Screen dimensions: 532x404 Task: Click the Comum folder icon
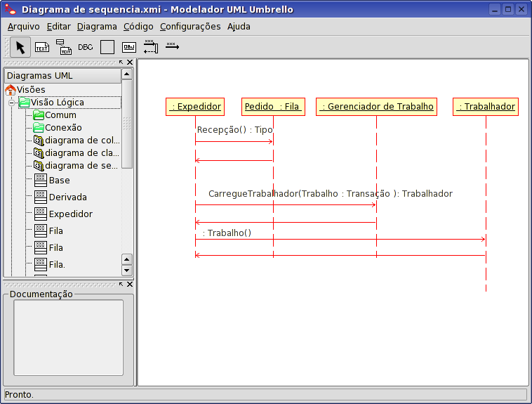(39, 115)
